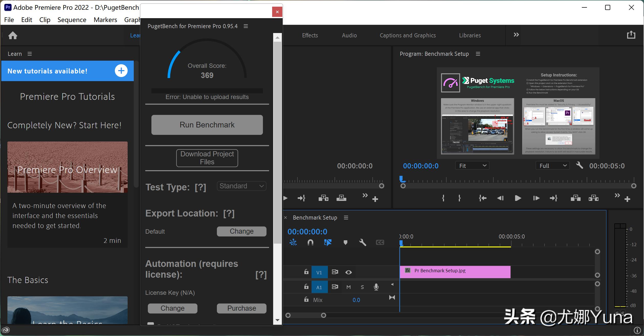This screenshot has width=644, height=336.
Task: Click Quick Export share icon
Action: point(631,35)
